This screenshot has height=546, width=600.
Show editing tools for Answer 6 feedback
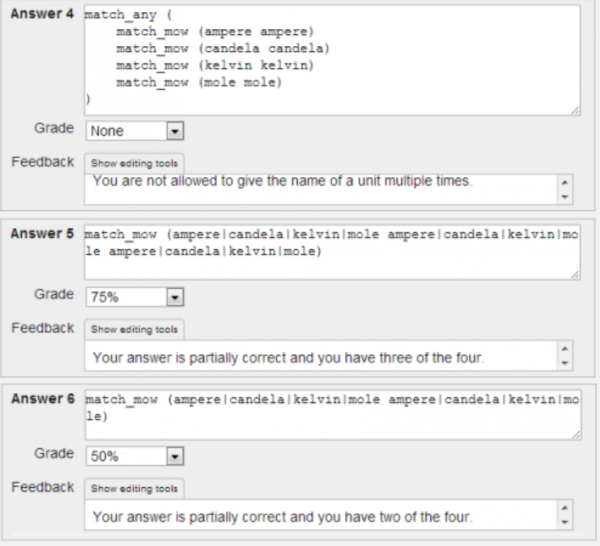tap(135, 488)
